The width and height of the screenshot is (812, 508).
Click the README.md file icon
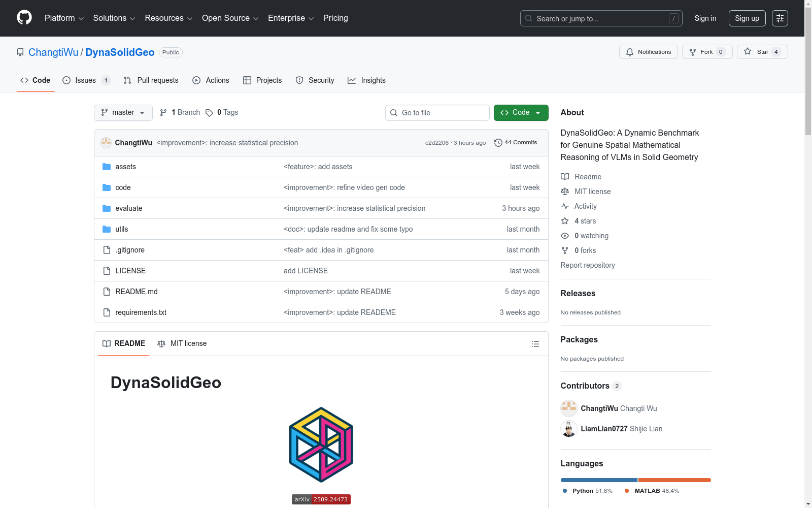(107, 292)
